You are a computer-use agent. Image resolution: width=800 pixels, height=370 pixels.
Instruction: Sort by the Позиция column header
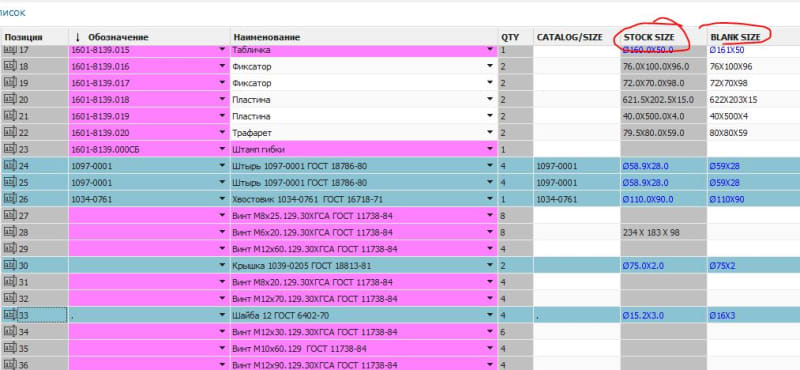tap(34, 37)
